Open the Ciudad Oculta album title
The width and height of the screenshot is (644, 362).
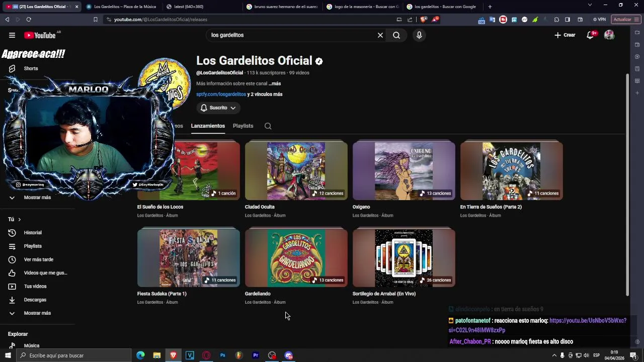pyautogui.click(x=260, y=207)
